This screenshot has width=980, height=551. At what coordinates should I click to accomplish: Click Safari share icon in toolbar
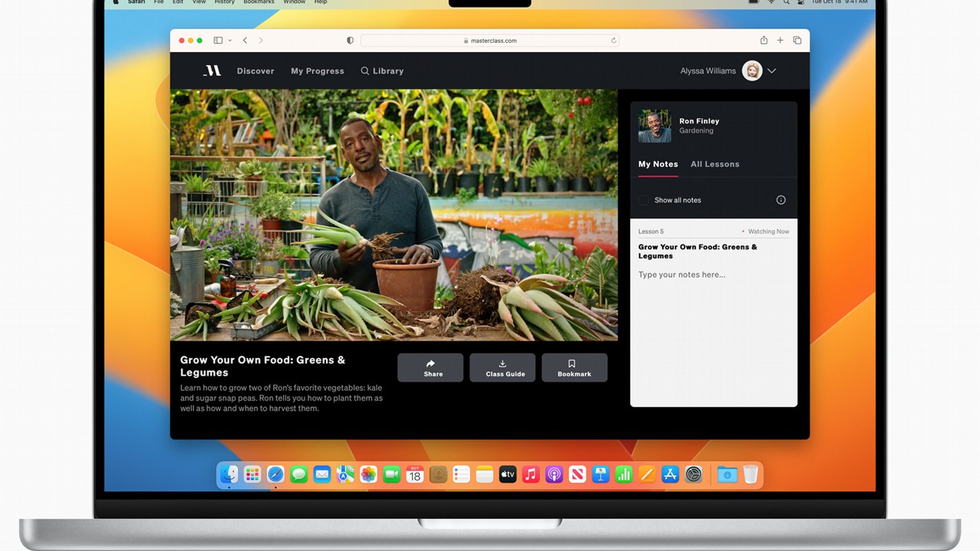(x=763, y=41)
